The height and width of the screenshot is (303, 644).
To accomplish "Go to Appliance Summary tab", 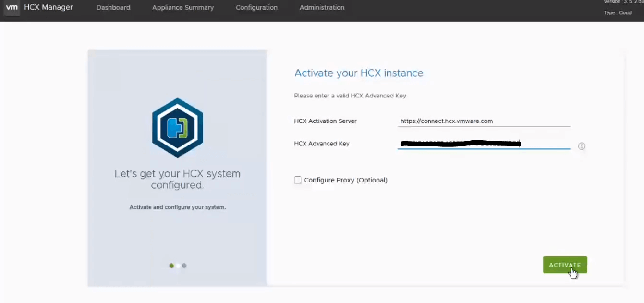I will (x=183, y=8).
